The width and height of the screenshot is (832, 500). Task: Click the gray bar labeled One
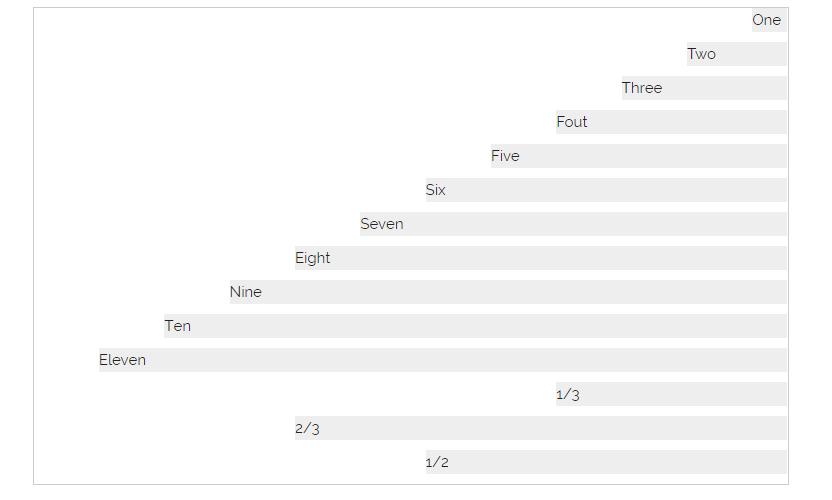click(769, 20)
